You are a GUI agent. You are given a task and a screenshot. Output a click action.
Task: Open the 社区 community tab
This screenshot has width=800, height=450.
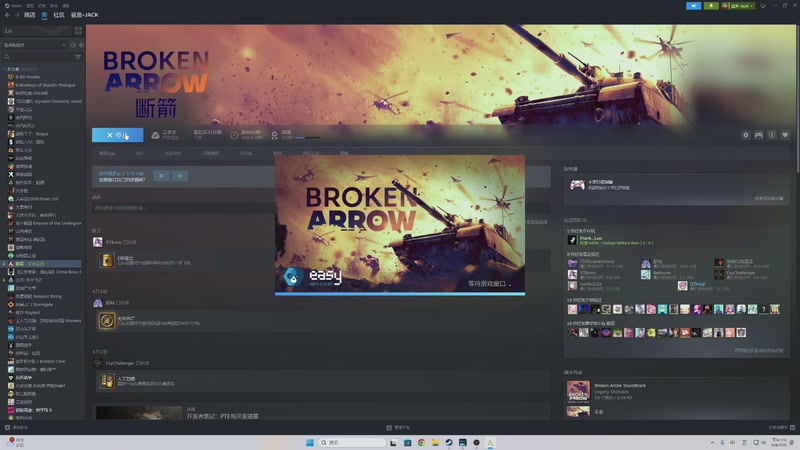point(59,15)
